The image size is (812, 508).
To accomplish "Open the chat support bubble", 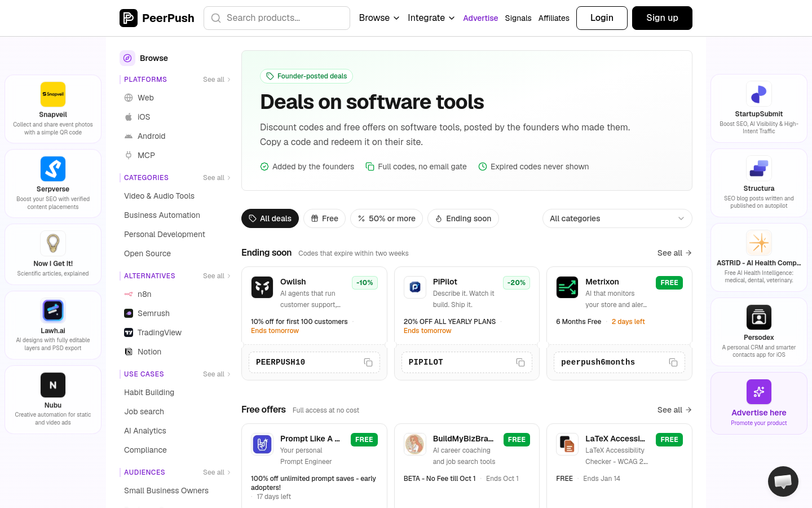I will [x=783, y=481].
